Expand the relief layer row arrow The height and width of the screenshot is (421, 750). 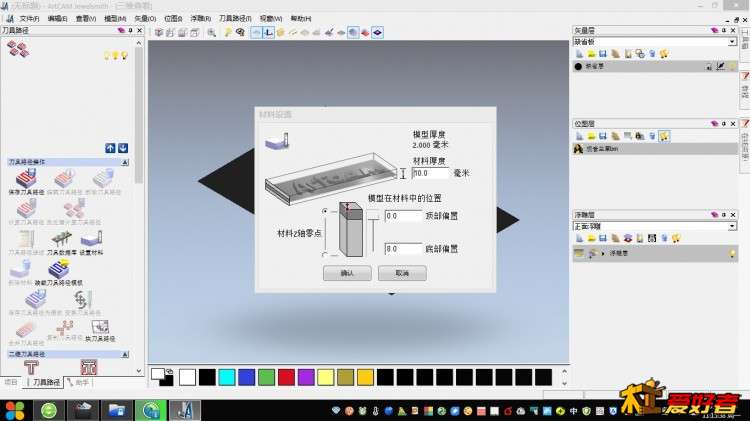(x=603, y=254)
